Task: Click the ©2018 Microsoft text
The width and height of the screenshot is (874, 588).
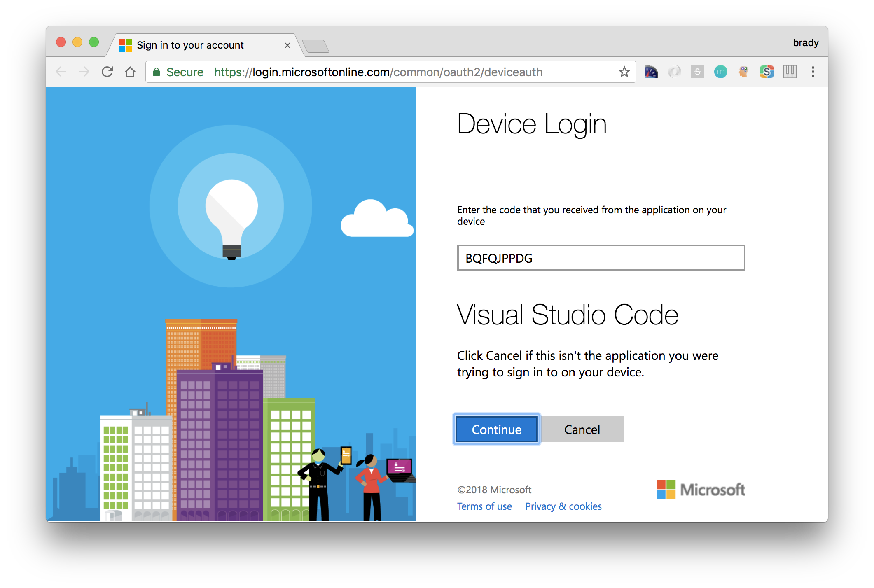Action: click(494, 490)
